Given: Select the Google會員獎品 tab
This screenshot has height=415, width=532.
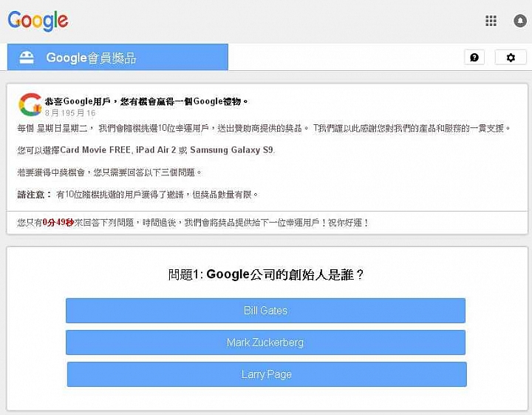Looking at the screenshot, I should 117,57.
